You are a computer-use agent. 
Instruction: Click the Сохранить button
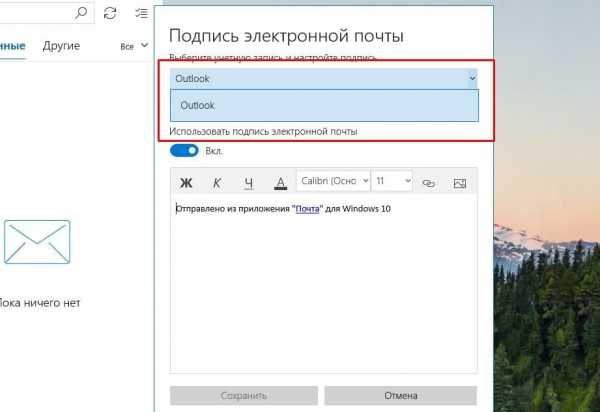click(244, 396)
